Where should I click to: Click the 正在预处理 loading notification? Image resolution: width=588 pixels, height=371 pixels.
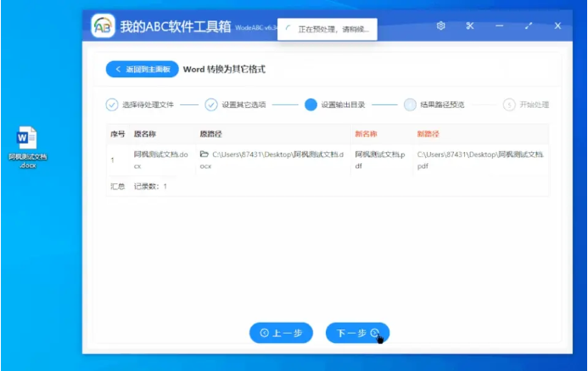pos(328,29)
